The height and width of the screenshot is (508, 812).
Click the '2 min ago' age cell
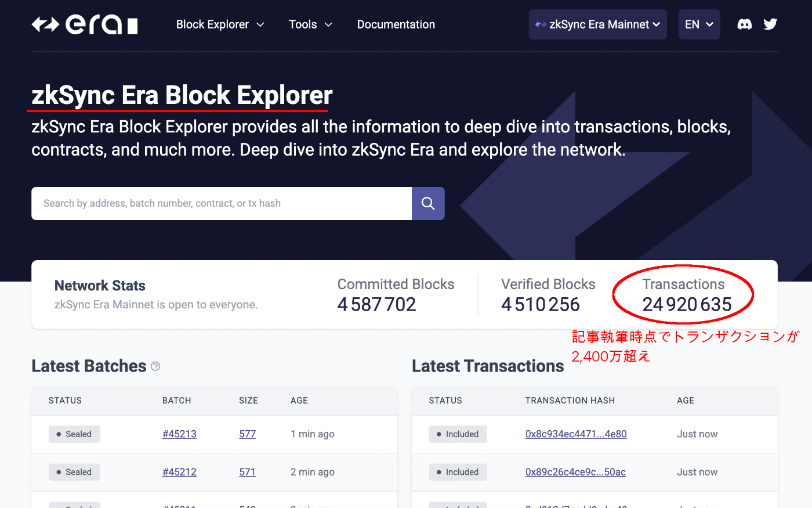point(313,472)
